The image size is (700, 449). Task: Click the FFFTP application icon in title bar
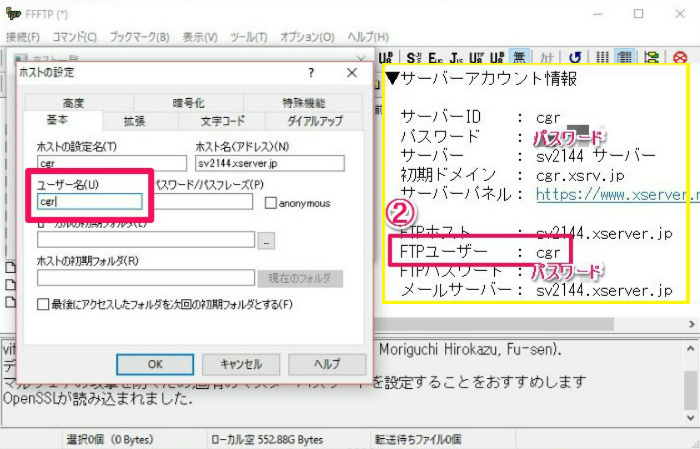(x=13, y=14)
